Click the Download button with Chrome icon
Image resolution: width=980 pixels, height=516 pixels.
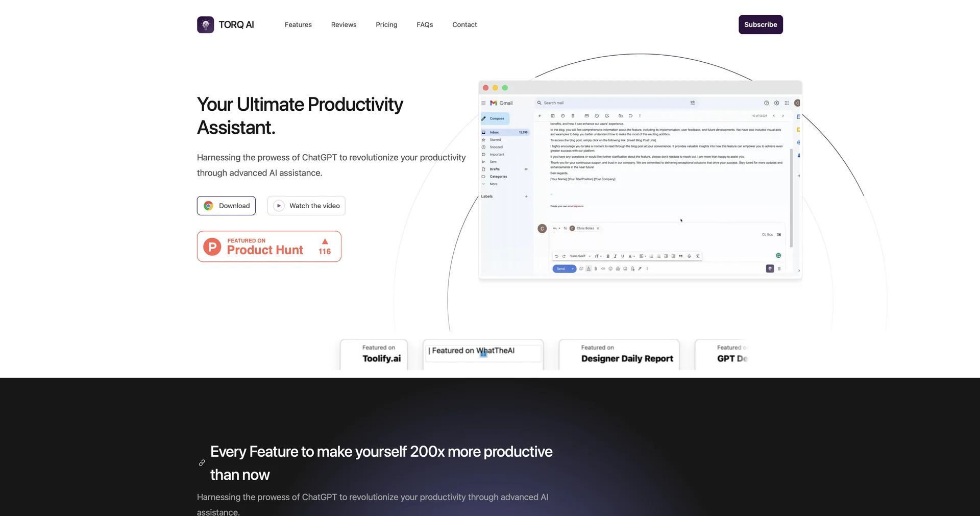coord(226,206)
